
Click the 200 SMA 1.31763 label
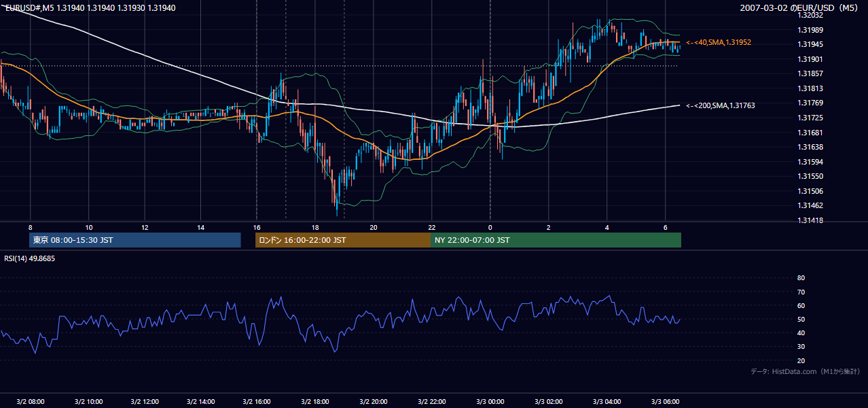tap(721, 105)
